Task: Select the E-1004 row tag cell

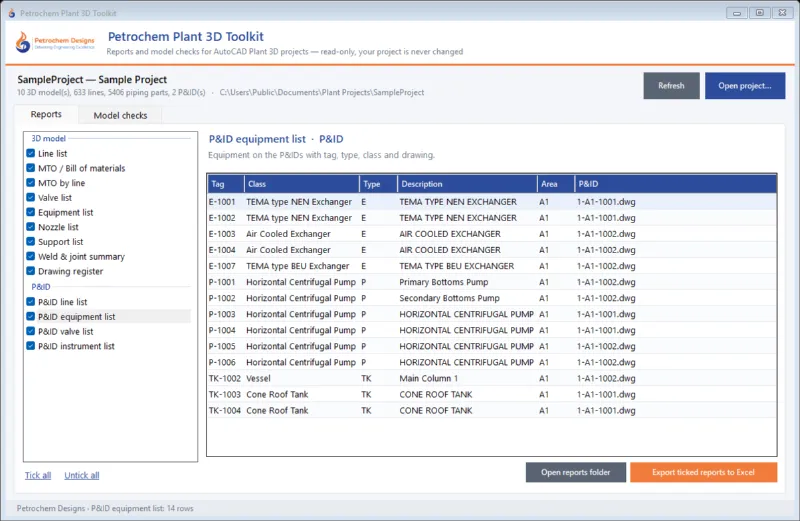Action: click(222, 250)
